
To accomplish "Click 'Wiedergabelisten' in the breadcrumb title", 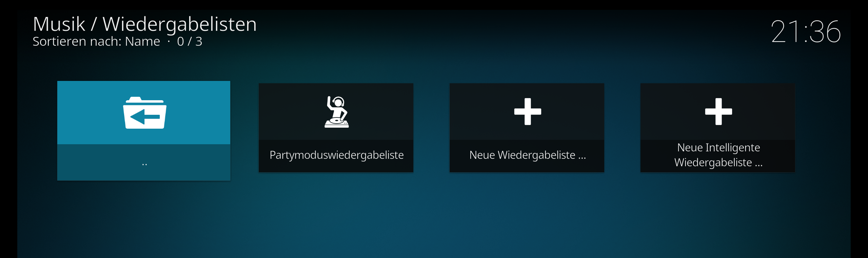I will click(x=180, y=24).
